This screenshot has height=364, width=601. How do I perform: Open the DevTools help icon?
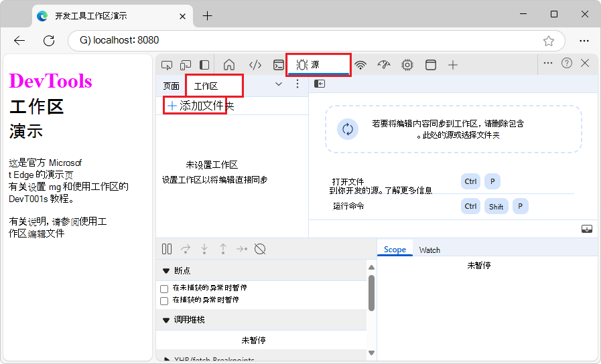point(567,63)
